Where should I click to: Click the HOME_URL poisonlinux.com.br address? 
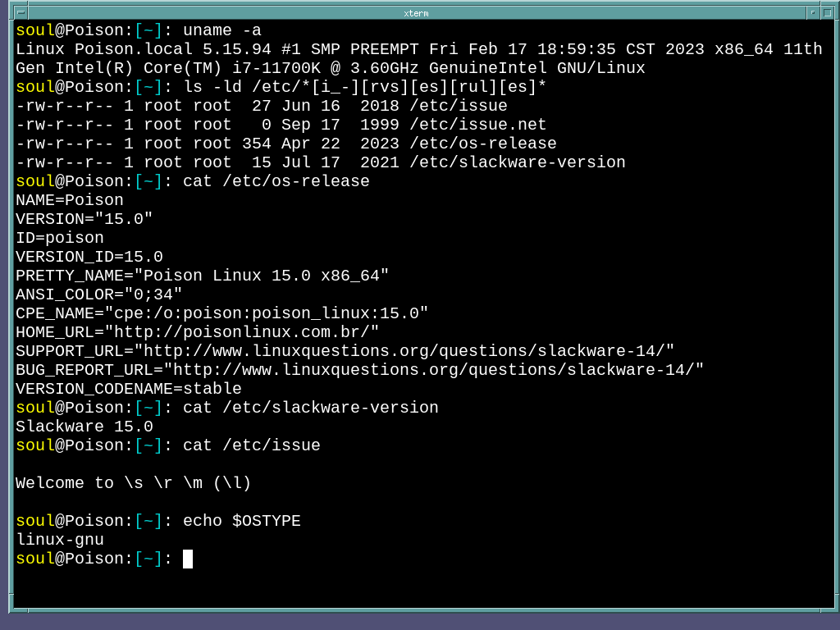click(242, 332)
